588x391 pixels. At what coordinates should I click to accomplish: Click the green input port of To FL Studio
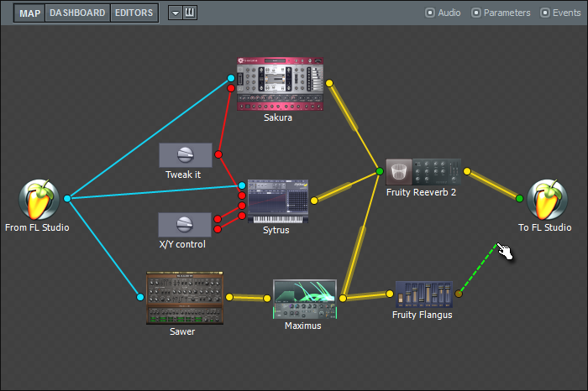click(x=519, y=199)
